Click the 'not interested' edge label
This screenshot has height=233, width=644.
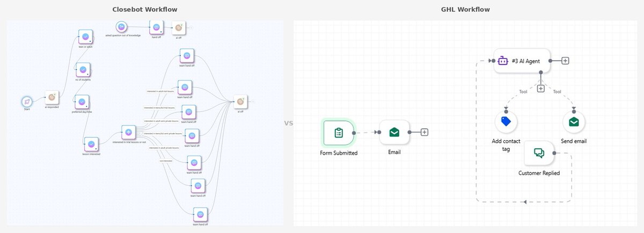click(x=165, y=161)
